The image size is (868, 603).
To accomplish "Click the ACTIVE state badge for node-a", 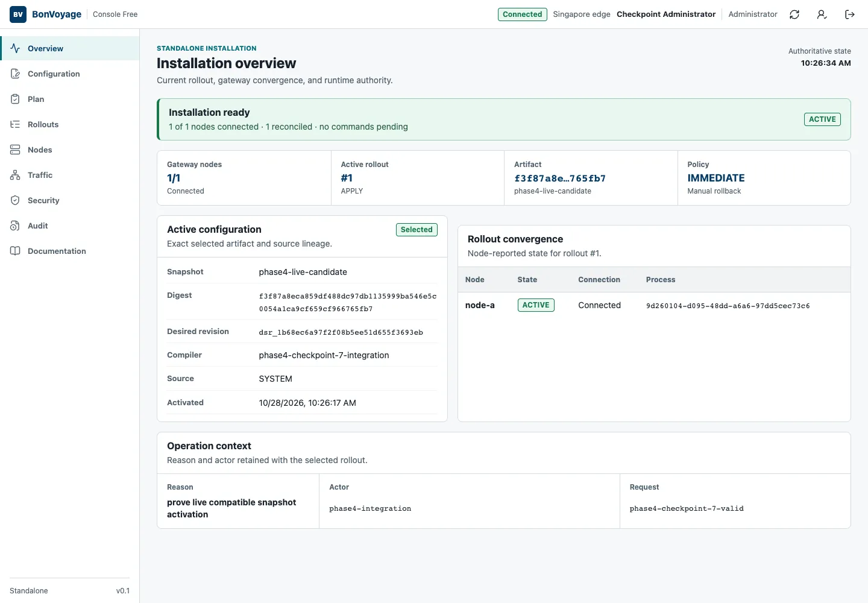I will pos(536,305).
